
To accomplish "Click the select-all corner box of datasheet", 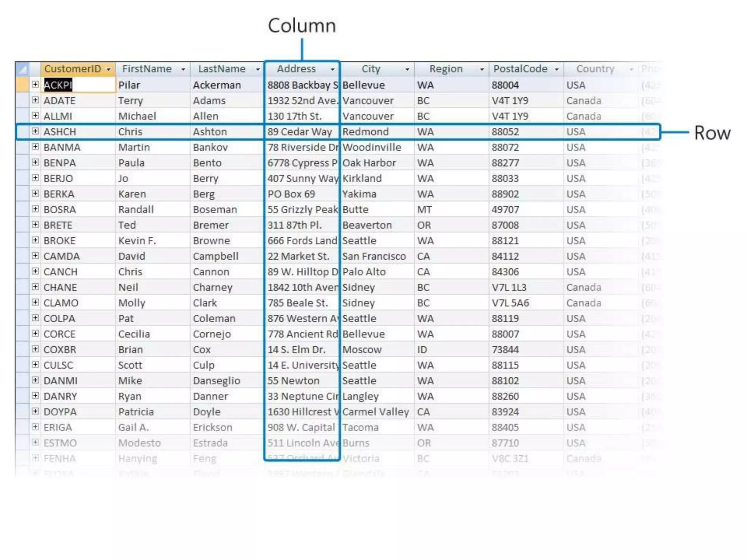I will tap(22, 69).
